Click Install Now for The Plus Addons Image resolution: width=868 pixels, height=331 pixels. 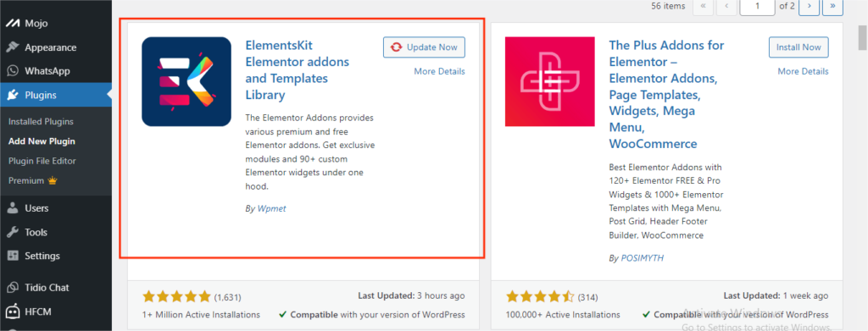tap(798, 47)
